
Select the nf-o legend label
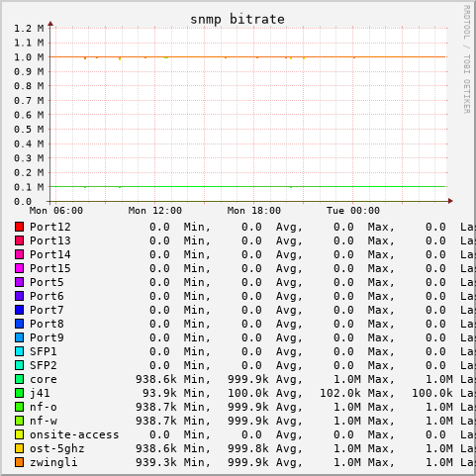[44, 407]
